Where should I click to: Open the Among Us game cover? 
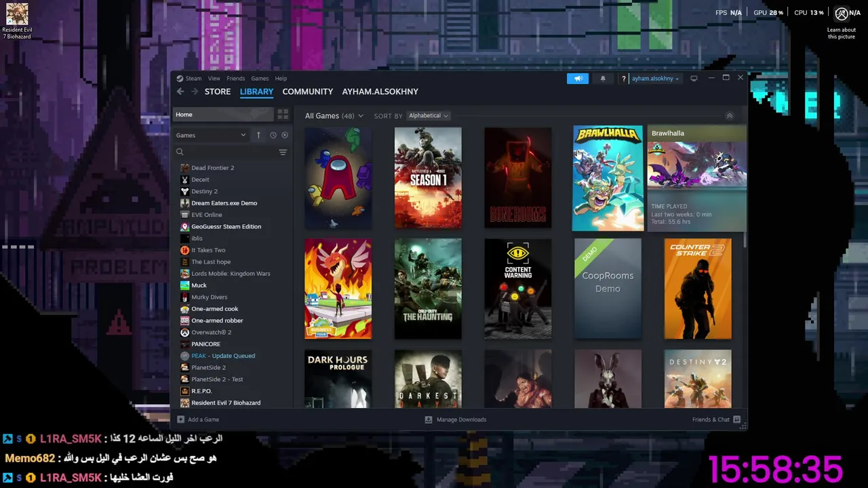tap(338, 178)
